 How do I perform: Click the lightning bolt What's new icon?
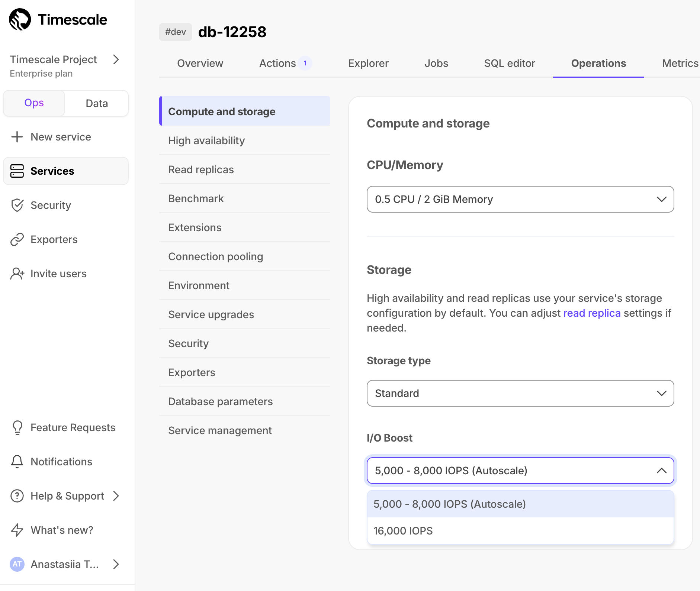(x=17, y=530)
